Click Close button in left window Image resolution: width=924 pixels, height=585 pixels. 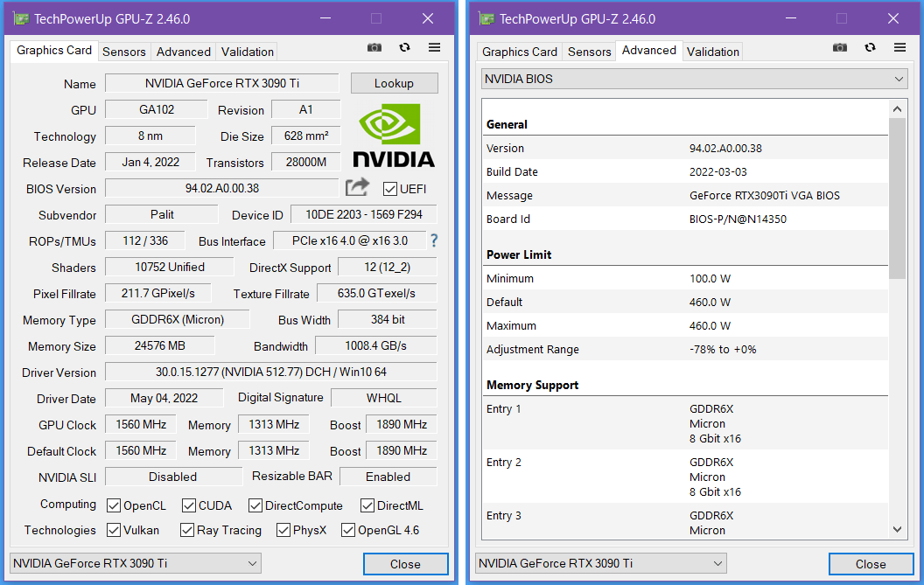coord(405,564)
